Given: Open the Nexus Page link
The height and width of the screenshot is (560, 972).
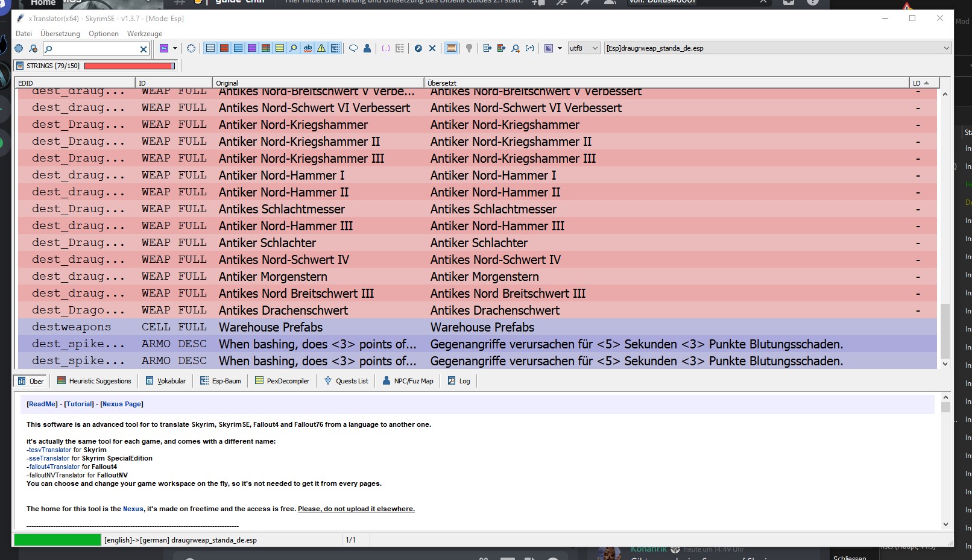Looking at the screenshot, I should pos(121,404).
